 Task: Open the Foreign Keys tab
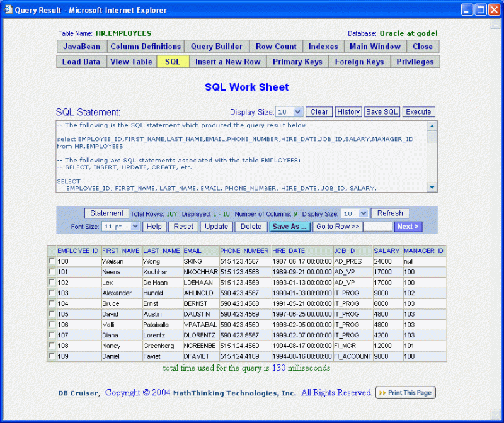pyautogui.click(x=359, y=61)
